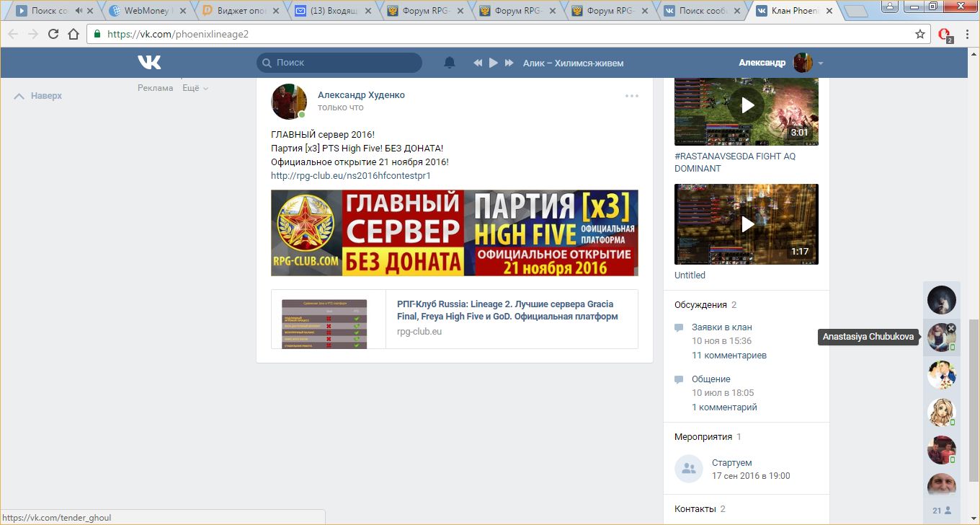Open post options three-dots menu
The image size is (980, 525).
point(632,95)
